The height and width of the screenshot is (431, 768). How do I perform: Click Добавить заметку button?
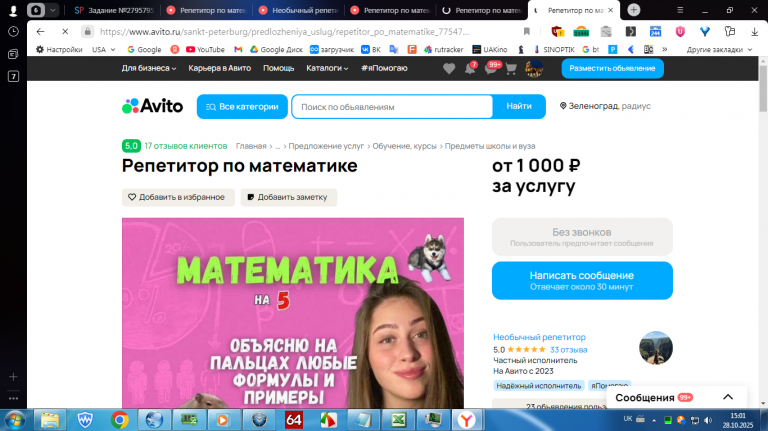pos(288,197)
